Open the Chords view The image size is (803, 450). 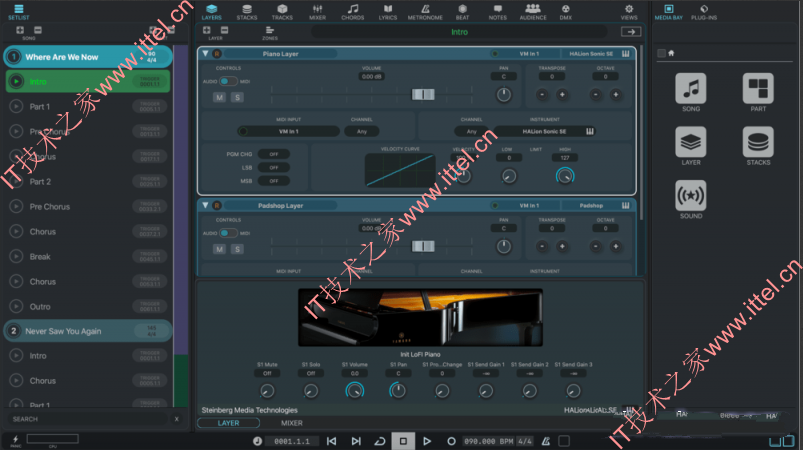click(x=353, y=12)
